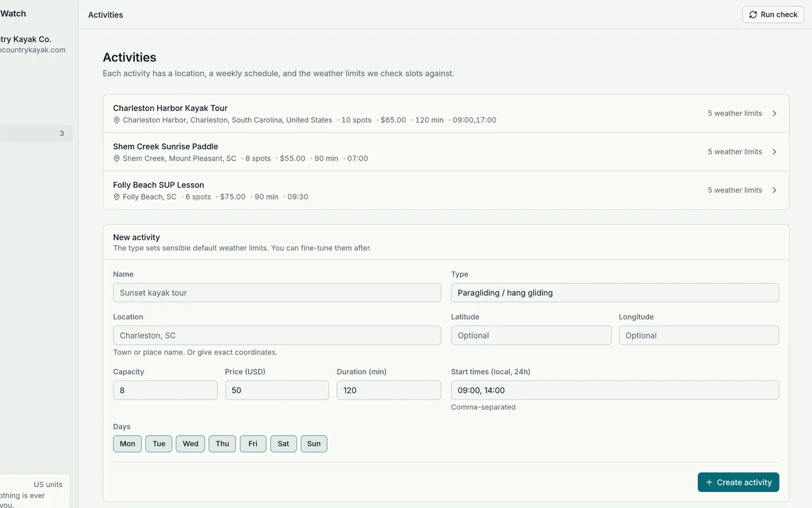
Task: Click the "US units" text in the sidebar
Action: point(48,485)
